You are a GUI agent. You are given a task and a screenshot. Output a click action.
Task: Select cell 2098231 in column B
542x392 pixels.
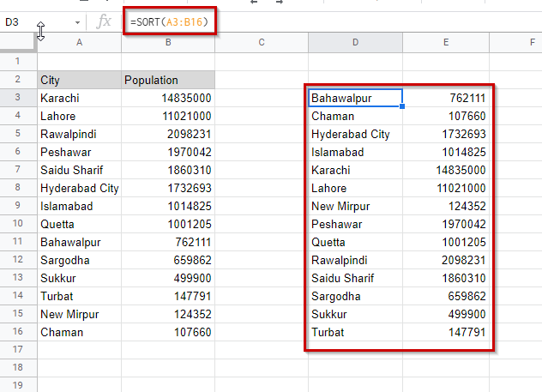[x=168, y=134]
